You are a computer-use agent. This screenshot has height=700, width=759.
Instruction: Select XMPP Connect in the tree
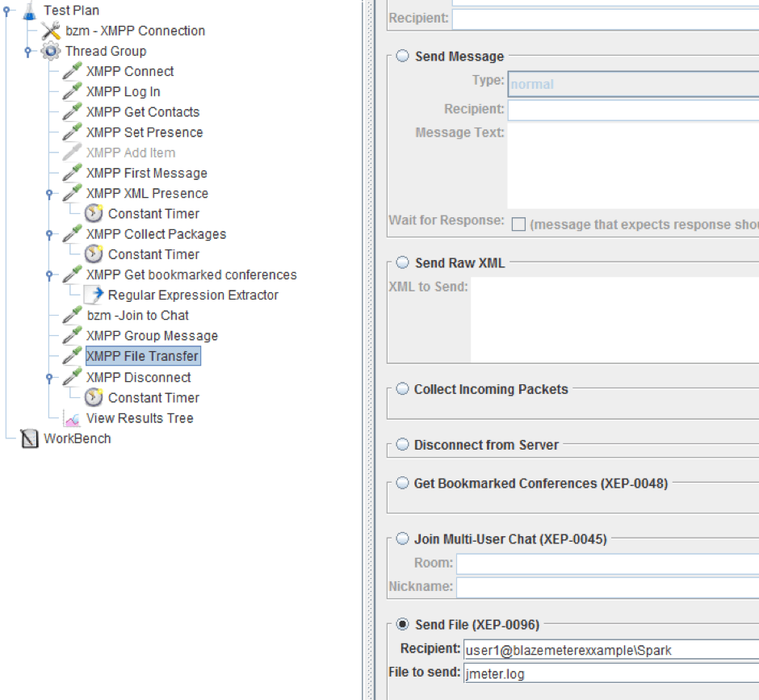(130, 71)
